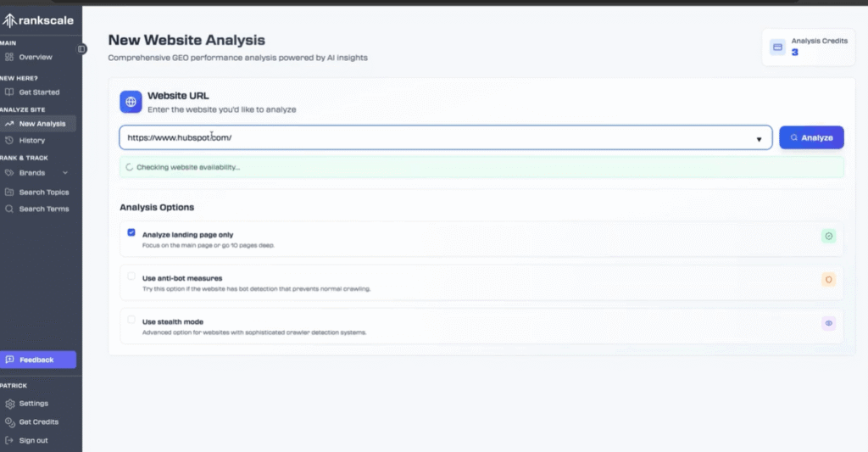Click the Use stealth mode label
The image size is (868, 452).
(173, 322)
